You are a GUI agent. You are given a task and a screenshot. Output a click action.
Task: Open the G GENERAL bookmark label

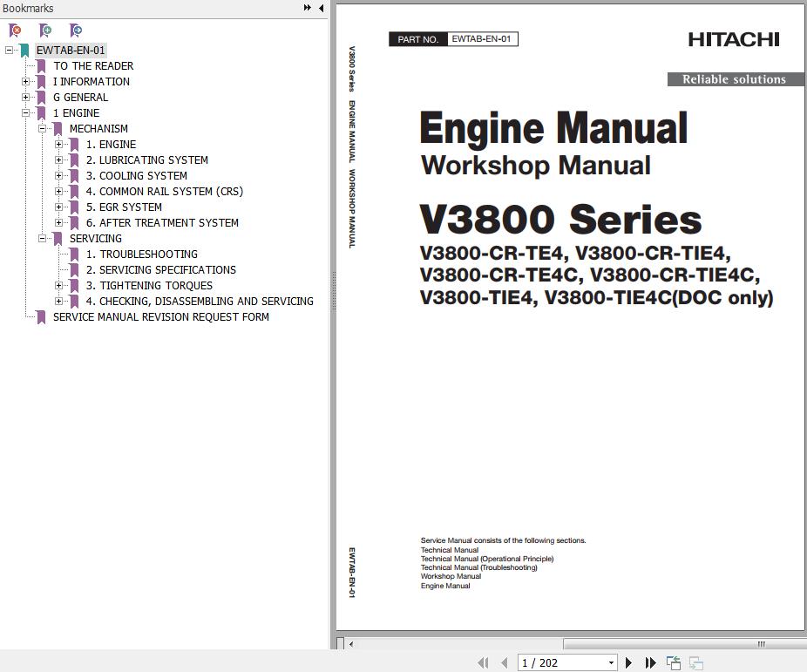[81, 98]
